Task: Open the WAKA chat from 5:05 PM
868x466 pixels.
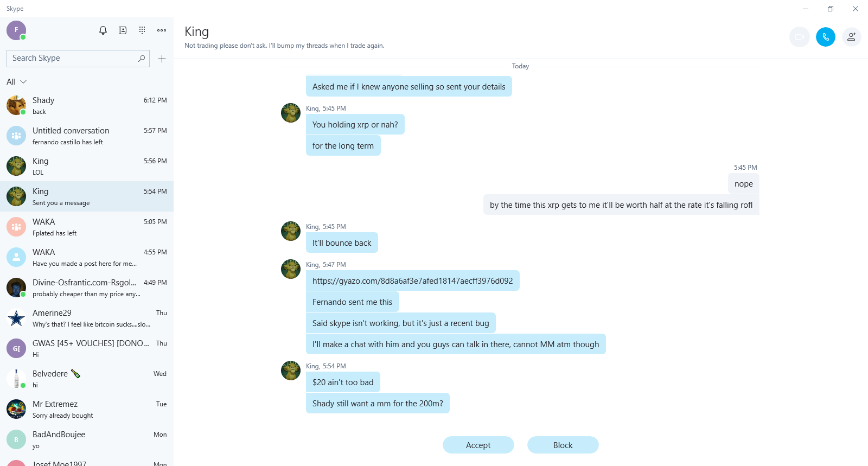Action: [87, 227]
